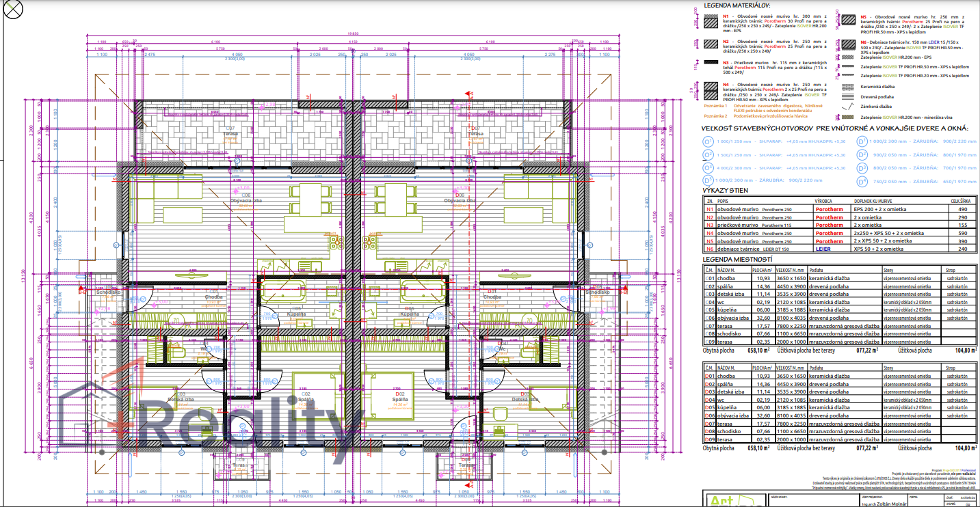Click 'obývacia izba' in row C06
Image resolution: width=980 pixels, height=507 pixels.
coord(733,318)
